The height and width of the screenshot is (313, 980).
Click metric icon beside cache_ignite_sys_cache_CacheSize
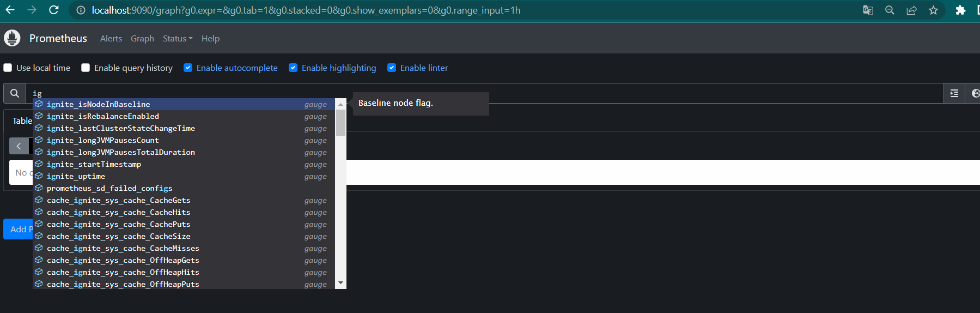click(39, 236)
